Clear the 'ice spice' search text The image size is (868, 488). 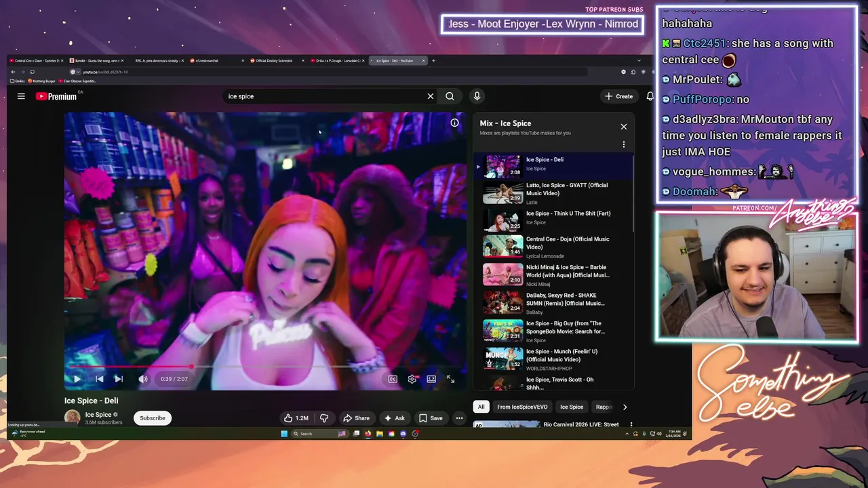[430, 96]
